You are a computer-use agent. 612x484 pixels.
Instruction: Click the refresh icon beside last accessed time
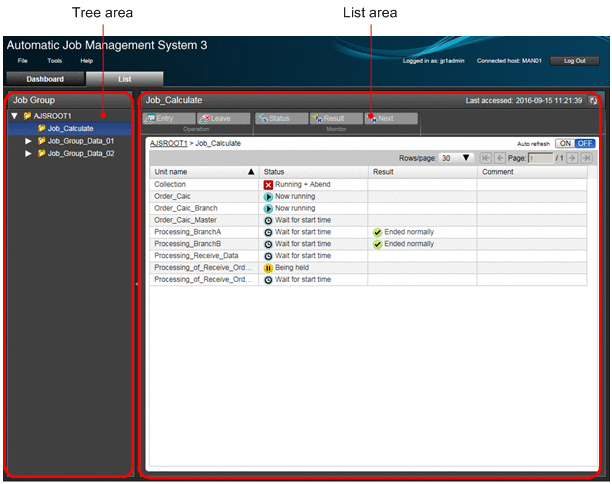(x=594, y=101)
